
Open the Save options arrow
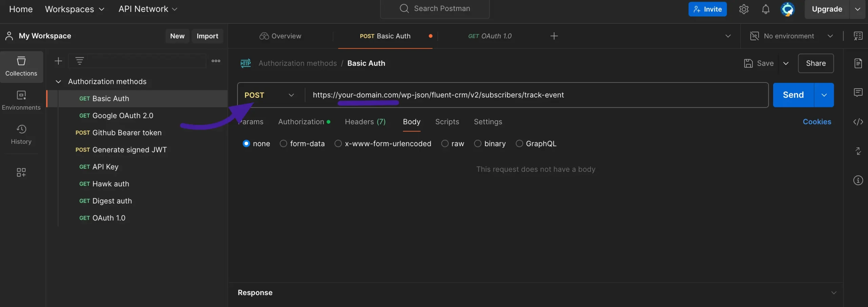(x=786, y=63)
